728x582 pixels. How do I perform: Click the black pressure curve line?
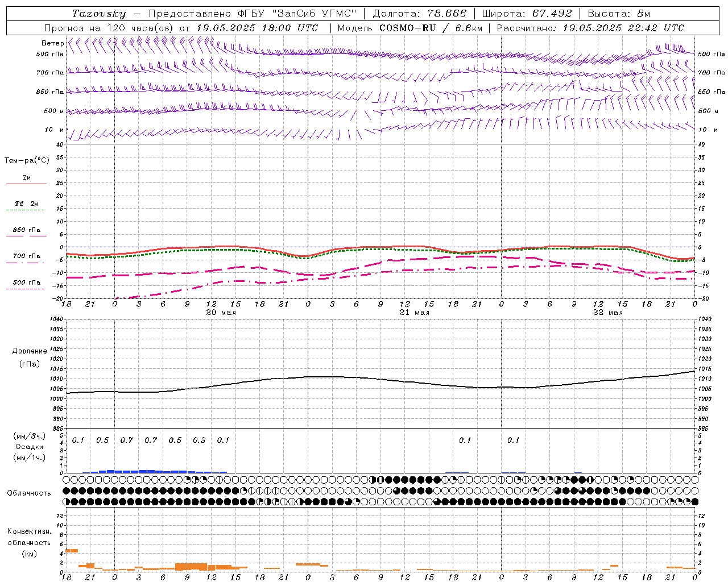[380, 381]
